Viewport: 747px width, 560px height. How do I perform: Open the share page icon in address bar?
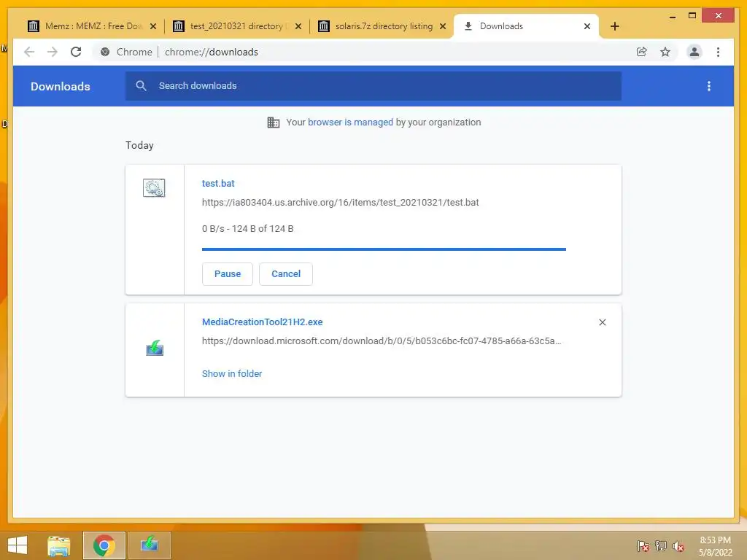click(x=642, y=52)
